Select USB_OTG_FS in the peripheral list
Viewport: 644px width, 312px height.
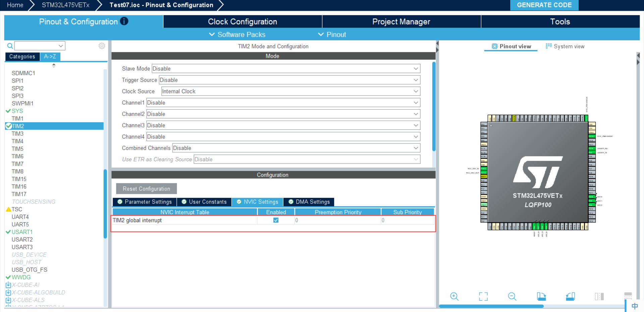click(30, 270)
